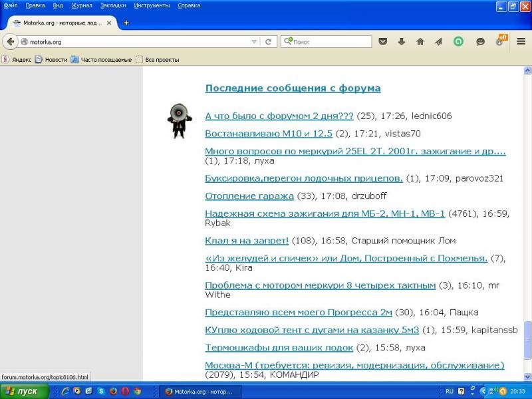The height and width of the screenshot is (399, 532).
Task: Click the paper plane send icon
Action: click(x=438, y=41)
